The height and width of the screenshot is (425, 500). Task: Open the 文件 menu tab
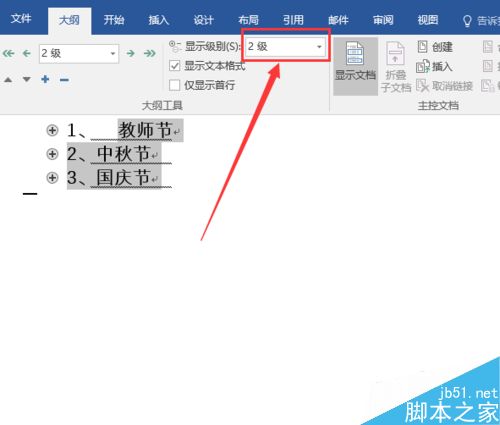pyautogui.click(x=21, y=19)
